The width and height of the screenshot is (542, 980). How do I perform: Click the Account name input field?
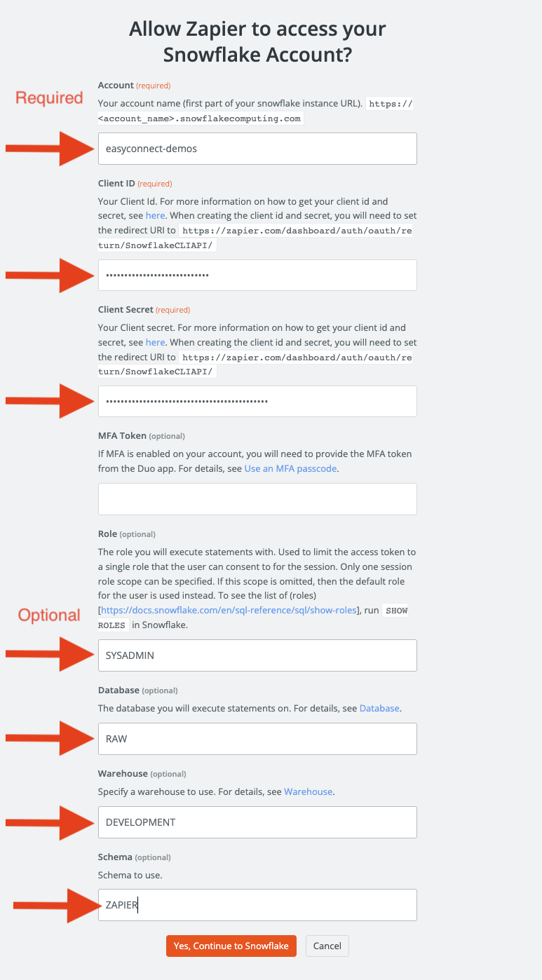(257, 149)
